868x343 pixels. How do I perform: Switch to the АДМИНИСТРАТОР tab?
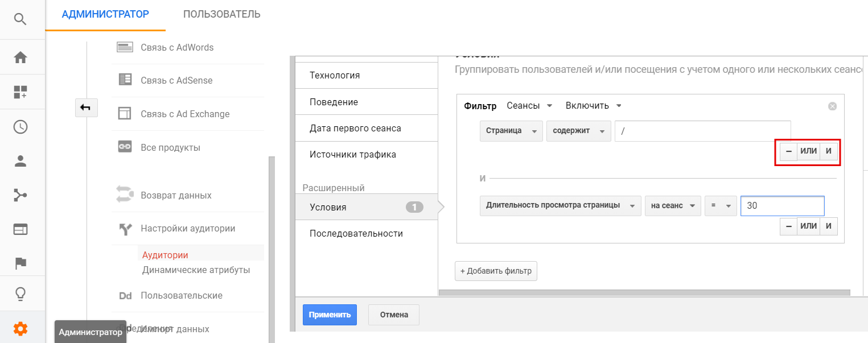pos(105,14)
